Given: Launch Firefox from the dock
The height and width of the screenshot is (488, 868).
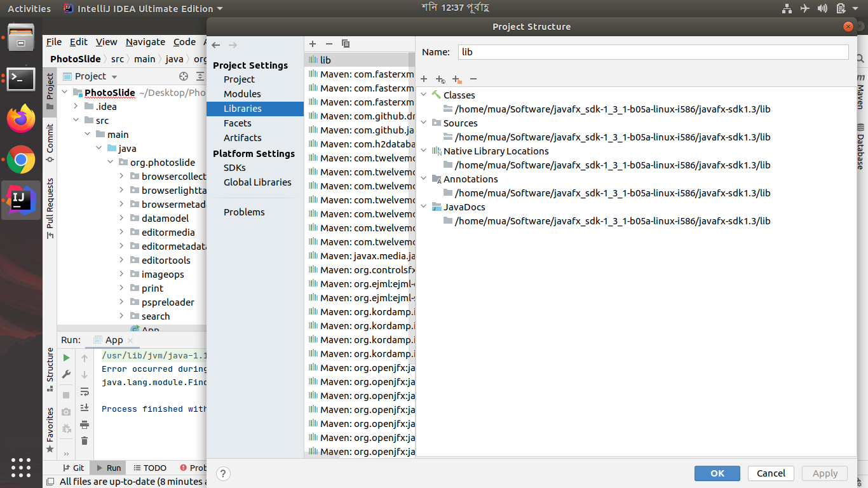Looking at the screenshot, I should (x=21, y=119).
